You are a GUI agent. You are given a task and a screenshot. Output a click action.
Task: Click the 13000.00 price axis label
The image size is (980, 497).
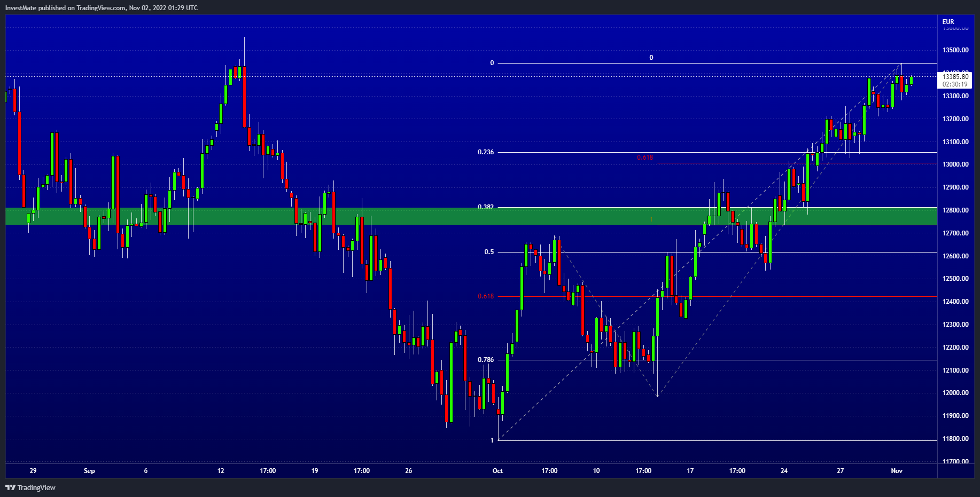coord(955,164)
